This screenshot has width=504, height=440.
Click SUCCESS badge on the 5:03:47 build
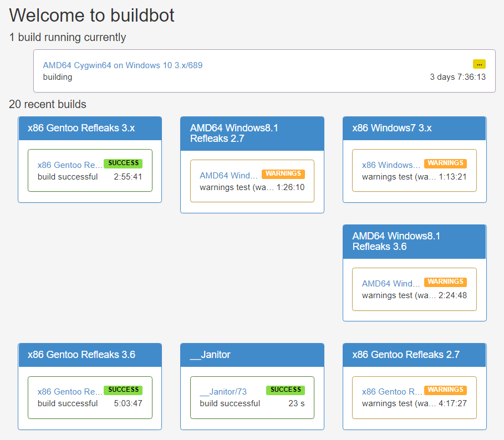click(x=123, y=390)
